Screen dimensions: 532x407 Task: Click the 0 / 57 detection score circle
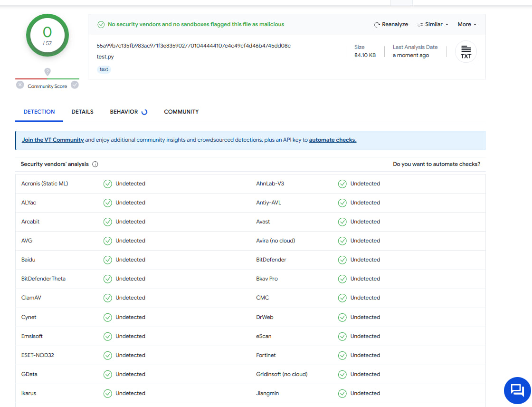point(47,35)
